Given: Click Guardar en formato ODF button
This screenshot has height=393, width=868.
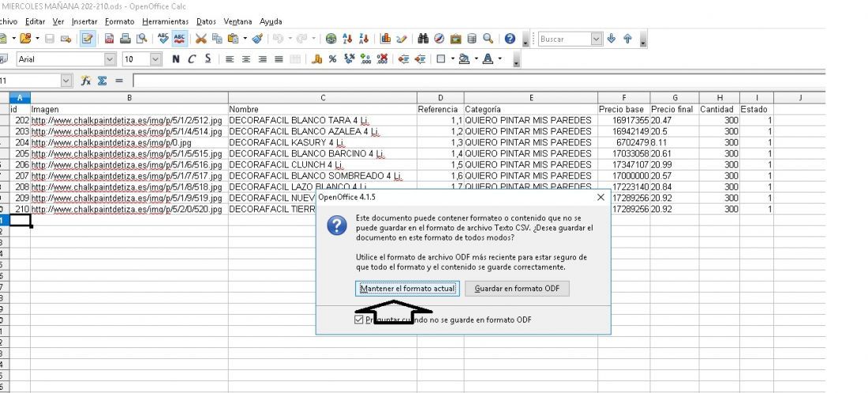Looking at the screenshot, I should [517, 288].
